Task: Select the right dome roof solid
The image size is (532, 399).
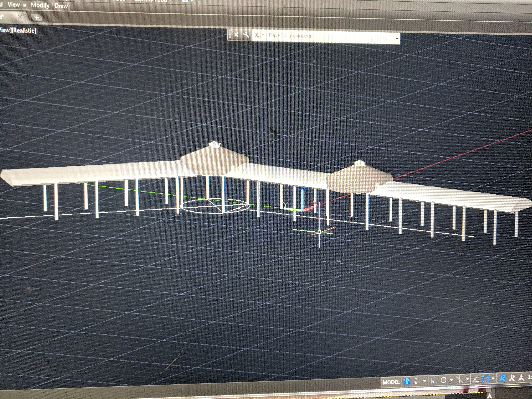Action: pyautogui.click(x=359, y=177)
